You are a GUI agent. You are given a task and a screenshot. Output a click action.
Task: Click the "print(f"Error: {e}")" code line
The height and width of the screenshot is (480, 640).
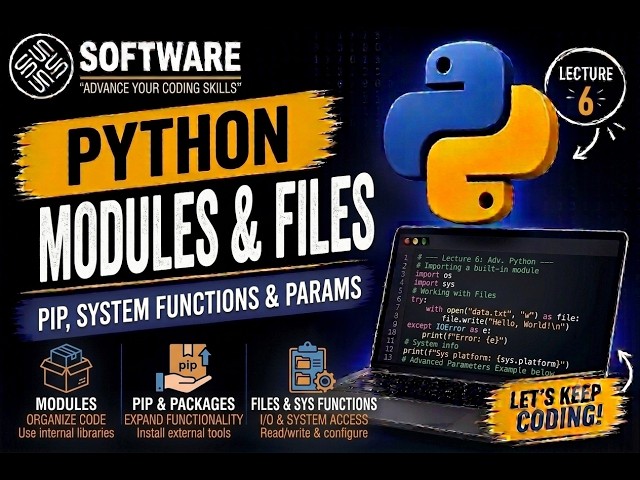[x=464, y=337]
